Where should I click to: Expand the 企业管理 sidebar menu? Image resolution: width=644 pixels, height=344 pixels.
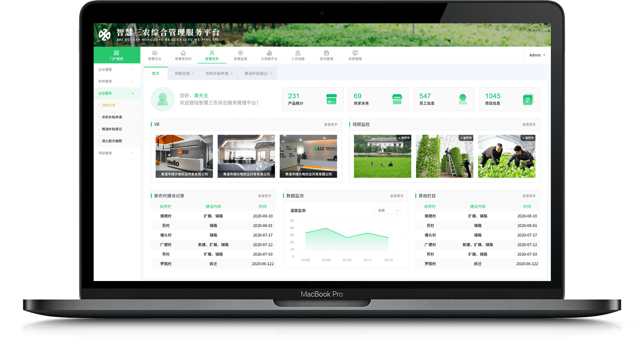click(116, 69)
